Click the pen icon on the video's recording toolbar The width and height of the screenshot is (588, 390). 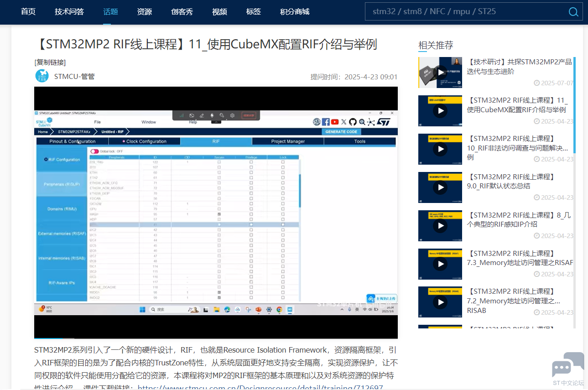coord(202,116)
